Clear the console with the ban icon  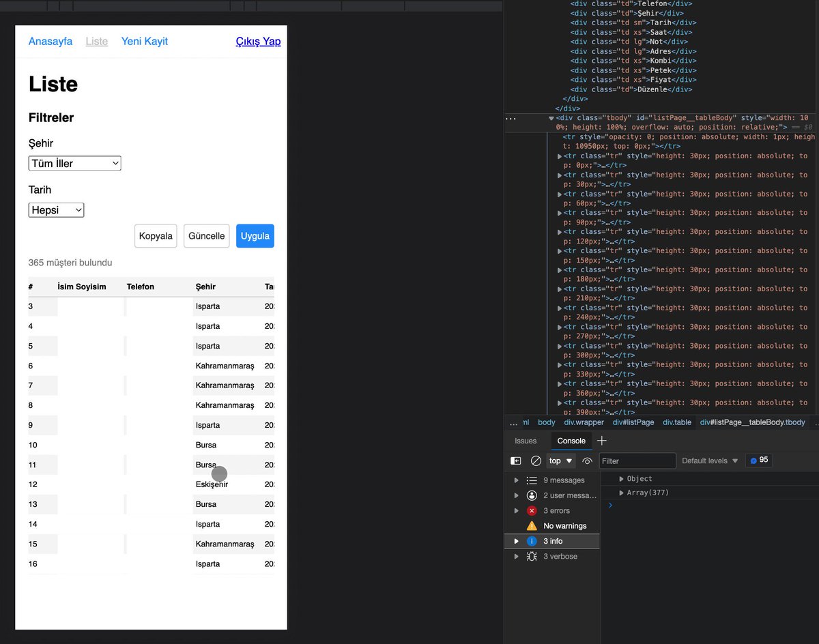click(x=536, y=461)
